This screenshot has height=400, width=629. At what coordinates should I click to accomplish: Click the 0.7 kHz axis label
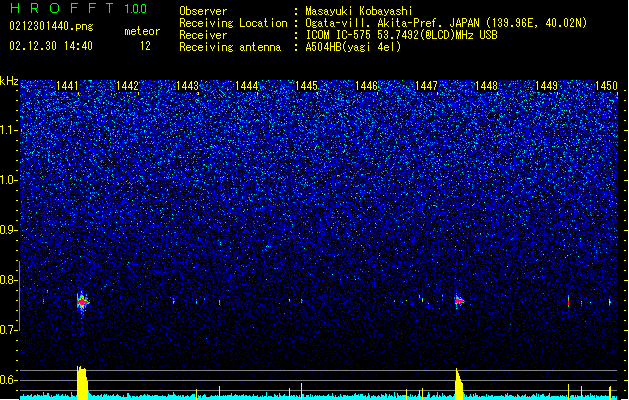click(x=9, y=330)
